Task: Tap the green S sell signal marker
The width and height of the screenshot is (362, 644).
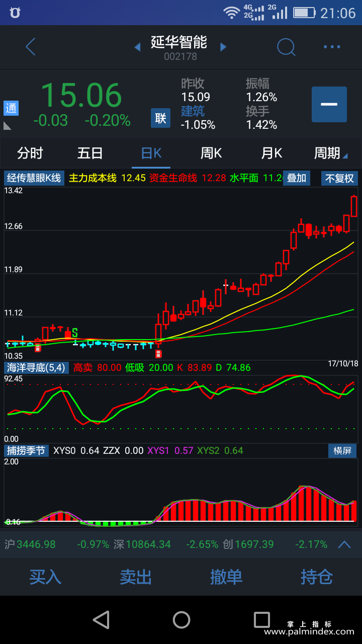Action: [75, 333]
